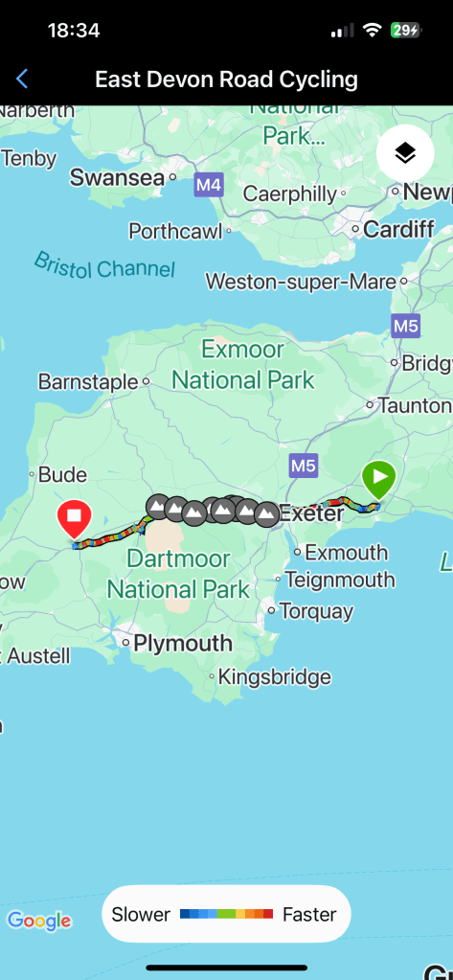
Task: Select the leftmost mountain climb marker
Action: point(158,506)
